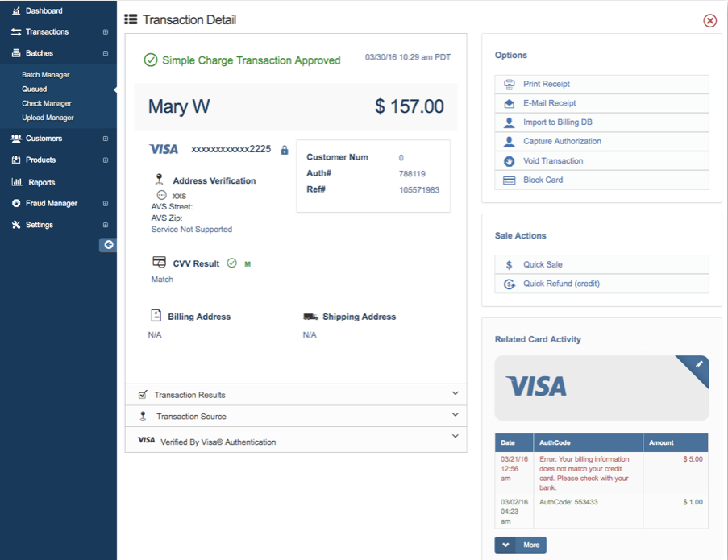The height and width of the screenshot is (560, 728).
Task: Click the lock icon beside card number
Action: (284, 150)
